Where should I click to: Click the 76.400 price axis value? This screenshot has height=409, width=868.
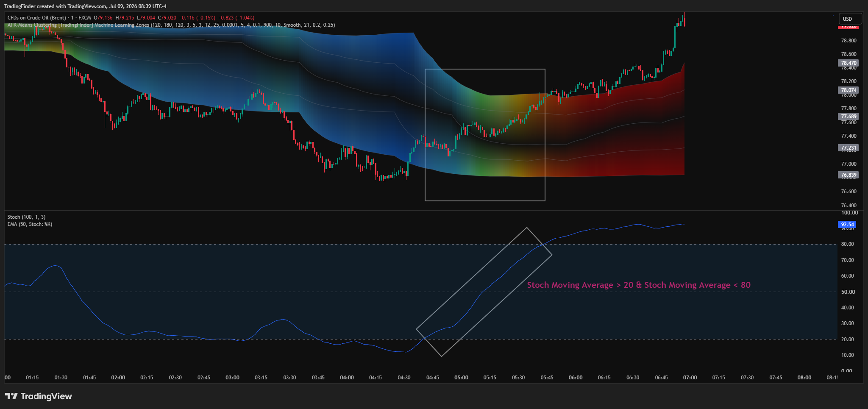(x=849, y=206)
